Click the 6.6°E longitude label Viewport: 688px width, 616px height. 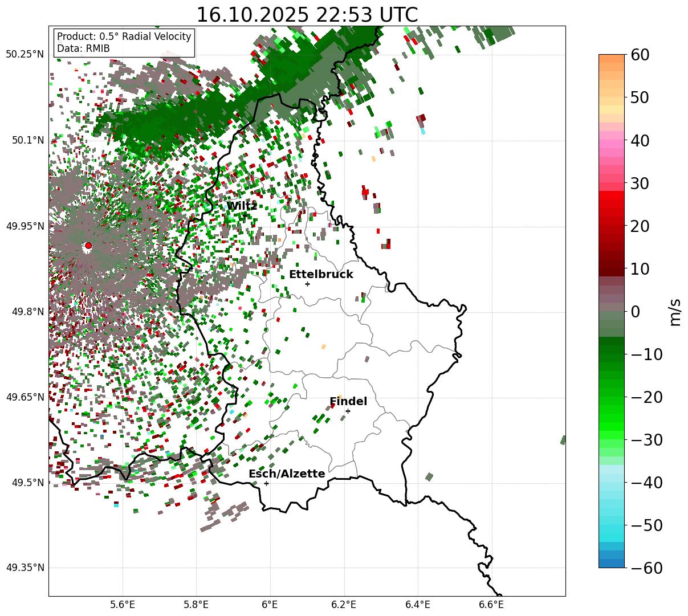[491, 605]
